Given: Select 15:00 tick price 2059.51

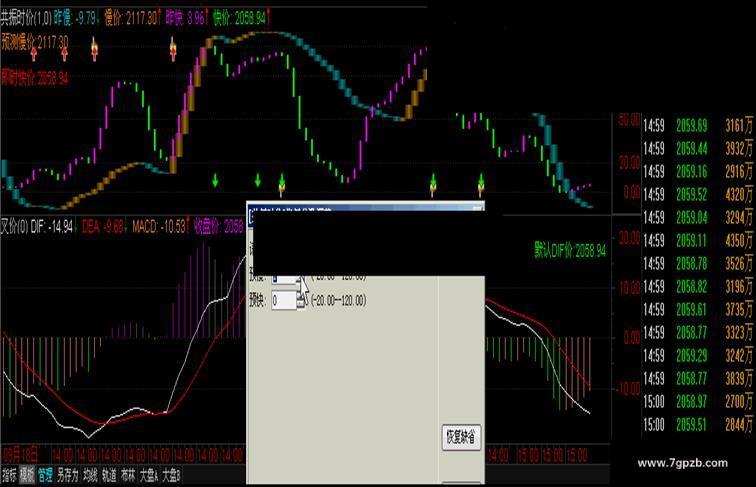Looking at the screenshot, I should tap(691, 424).
